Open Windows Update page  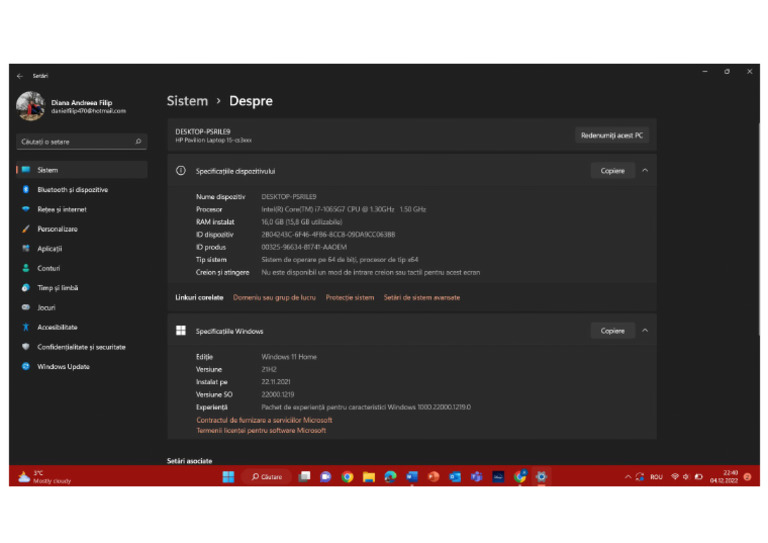coord(63,367)
